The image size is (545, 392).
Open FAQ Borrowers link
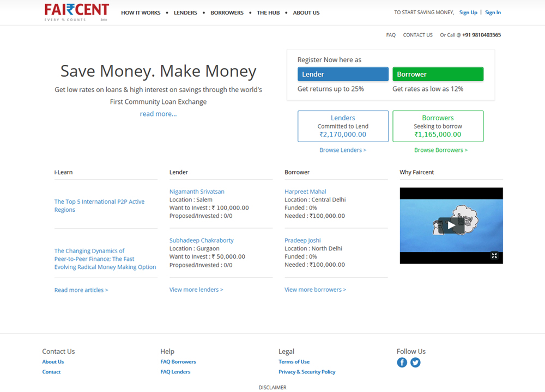[178, 362]
